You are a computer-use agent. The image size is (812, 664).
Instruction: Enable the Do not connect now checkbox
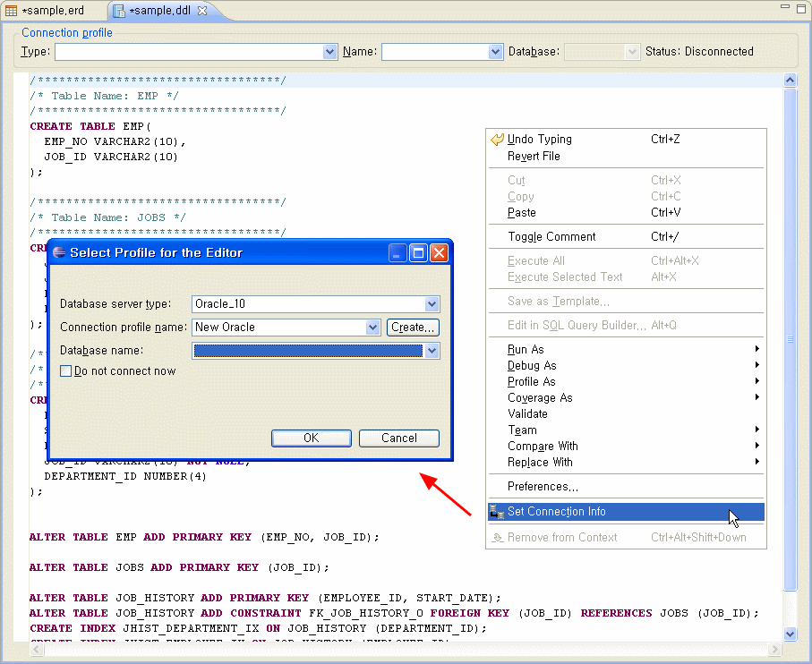tap(65, 371)
